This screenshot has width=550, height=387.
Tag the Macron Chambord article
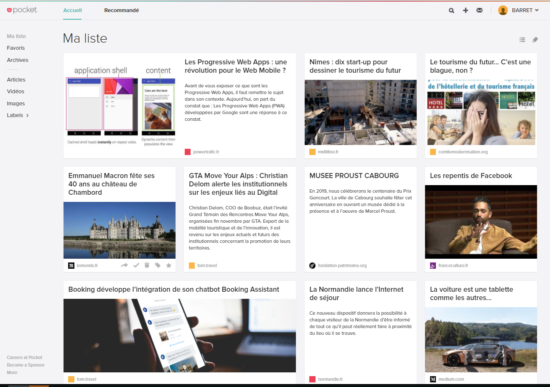coord(158,265)
